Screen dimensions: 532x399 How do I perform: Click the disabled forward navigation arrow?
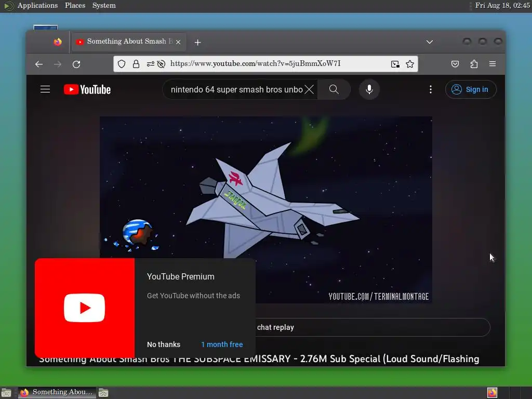click(x=58, y=64)
